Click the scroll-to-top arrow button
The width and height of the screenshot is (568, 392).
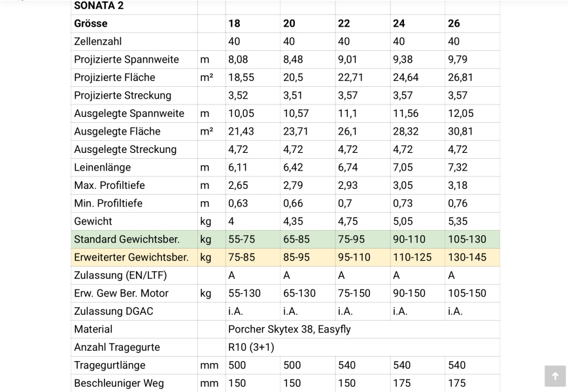click(x=555, y=376)
